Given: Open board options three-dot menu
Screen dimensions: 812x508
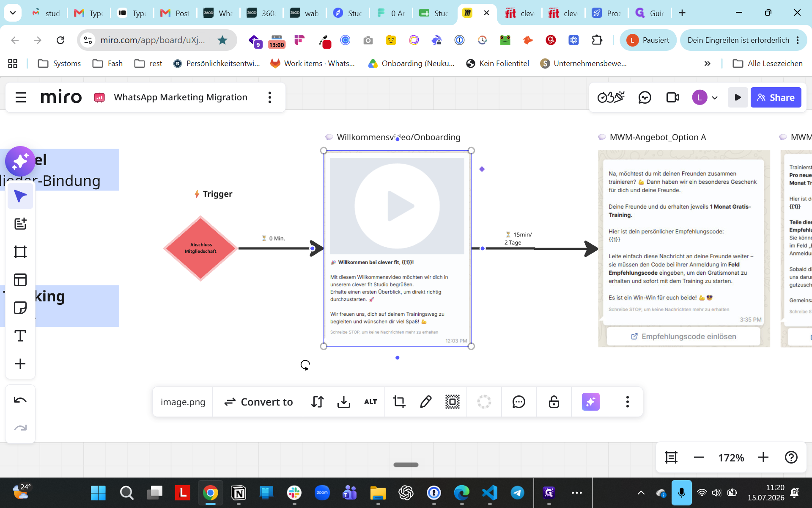Looking at the screenshot, I should [x=269, y=97].
